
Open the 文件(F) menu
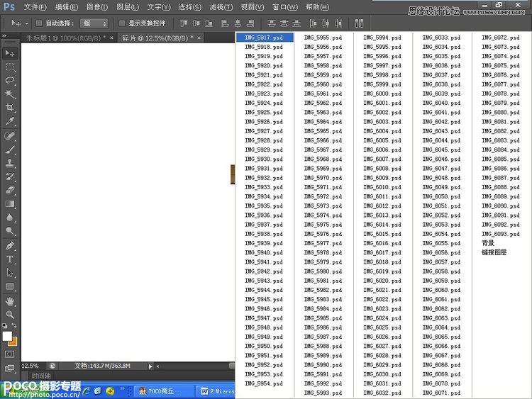35,7
